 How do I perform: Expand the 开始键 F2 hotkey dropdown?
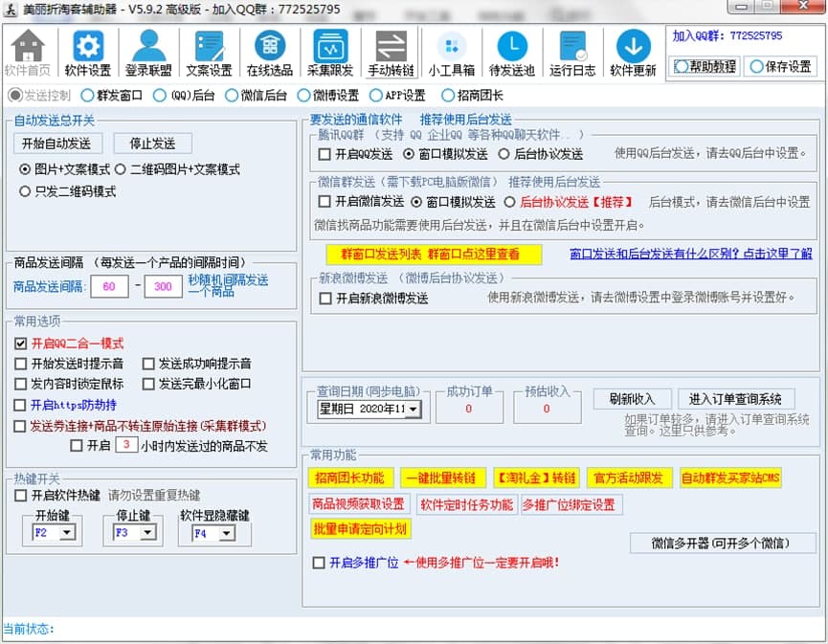pos(66,533)
